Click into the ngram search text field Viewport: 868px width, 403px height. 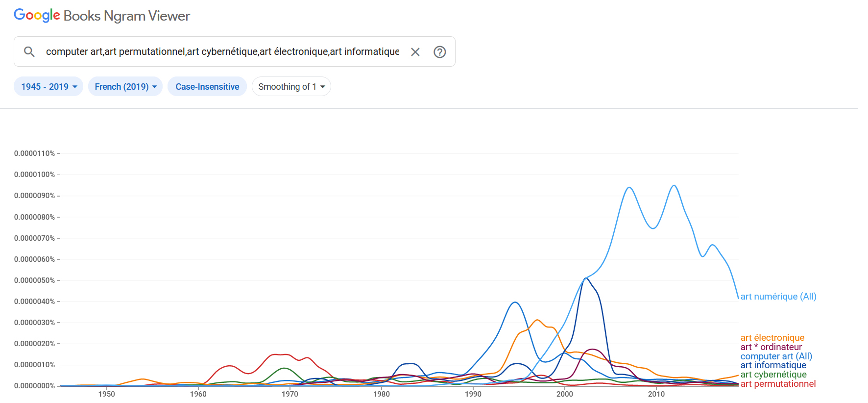(222, 51)
